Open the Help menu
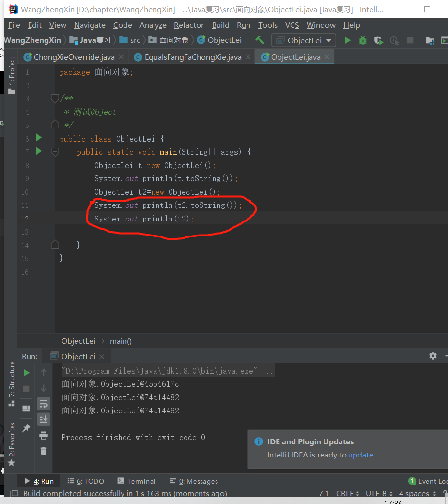Image resolution: width=448 pixels, height=504 pixels. coord(352,25)
